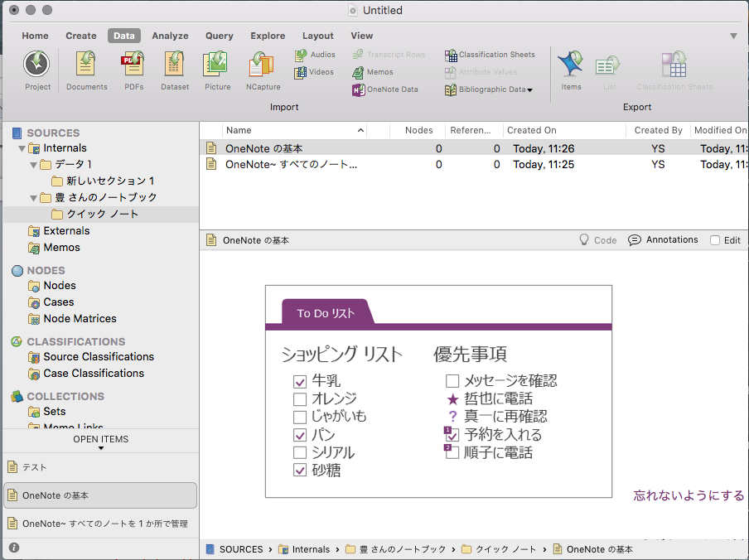The height and width of the screenshot is (560, 749).
Task: Click the Annotations speech bubble icon
Action: tap(635, 240)
